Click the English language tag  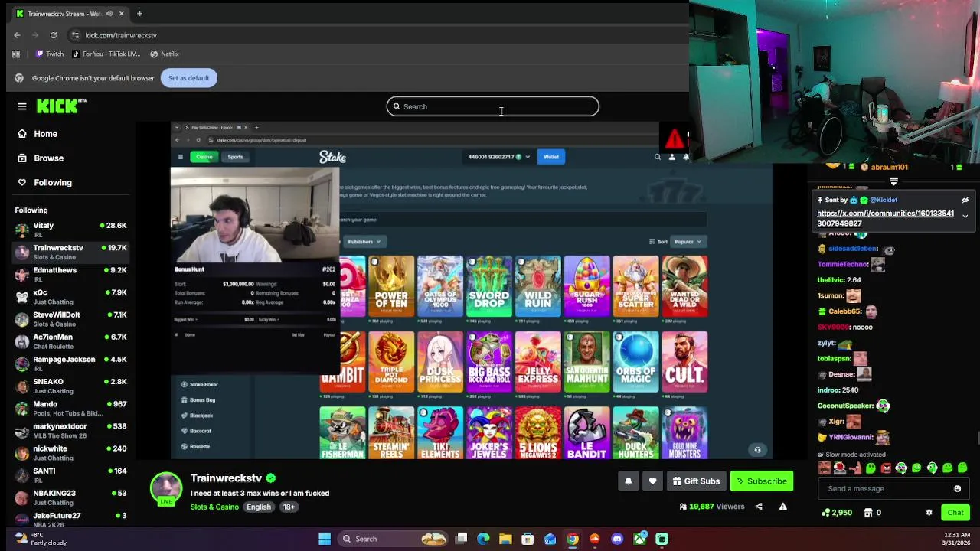259,507
